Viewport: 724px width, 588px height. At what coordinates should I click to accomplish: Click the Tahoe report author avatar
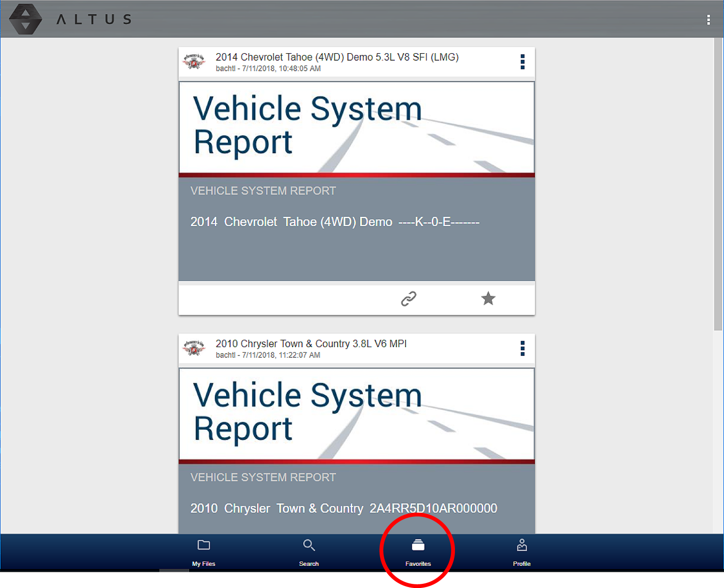(194, 61)
